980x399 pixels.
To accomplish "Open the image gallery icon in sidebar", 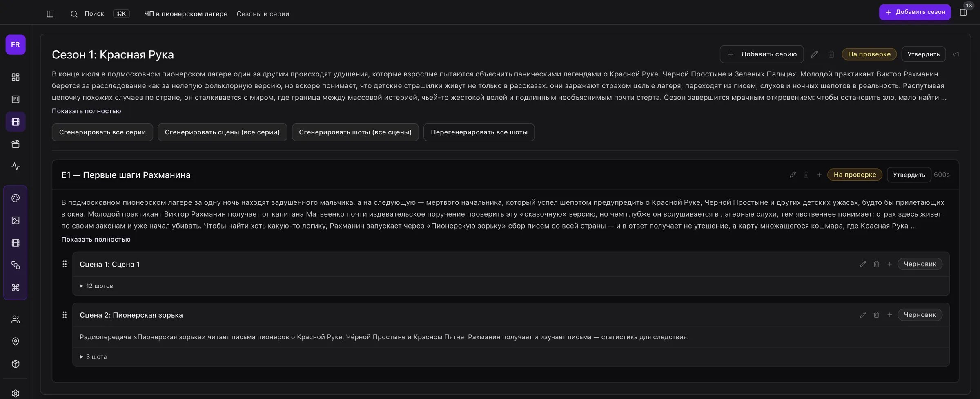I will [16, 221].
